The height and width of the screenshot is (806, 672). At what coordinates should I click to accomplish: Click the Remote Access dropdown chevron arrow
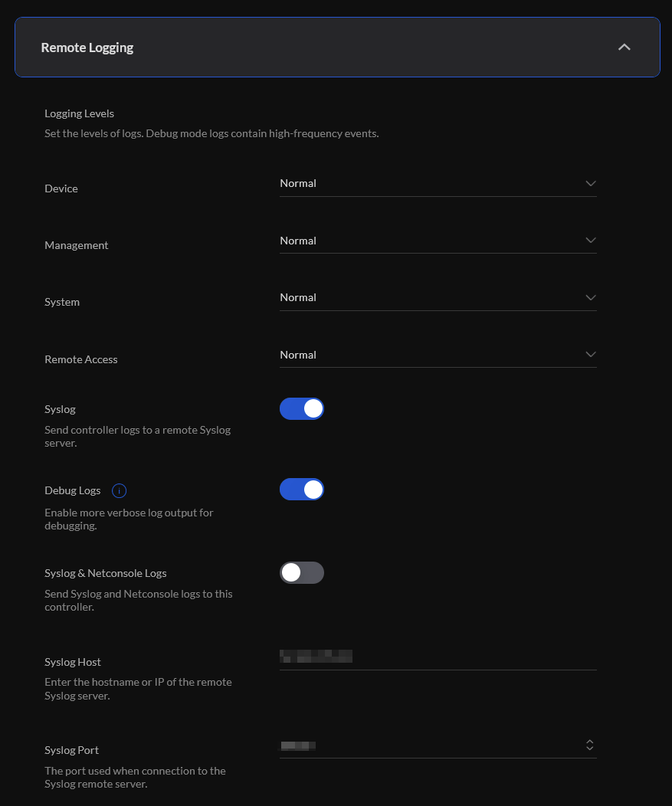[591, 355]
